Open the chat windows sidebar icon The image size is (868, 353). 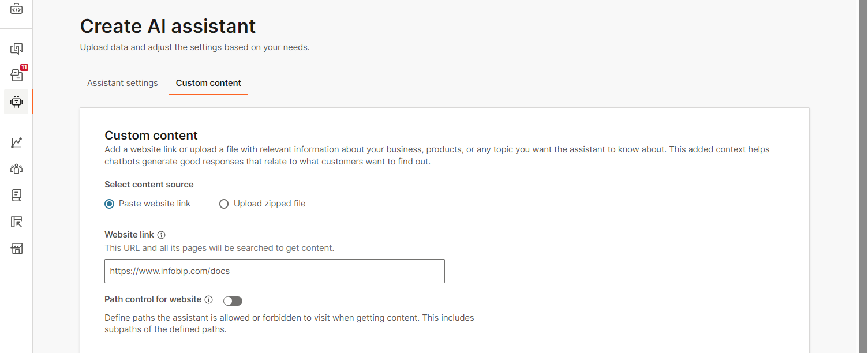[16, 49]
